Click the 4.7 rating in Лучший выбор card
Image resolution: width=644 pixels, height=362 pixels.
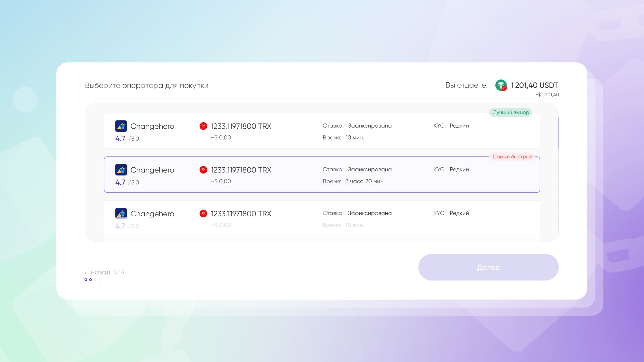tap(120, 139)
